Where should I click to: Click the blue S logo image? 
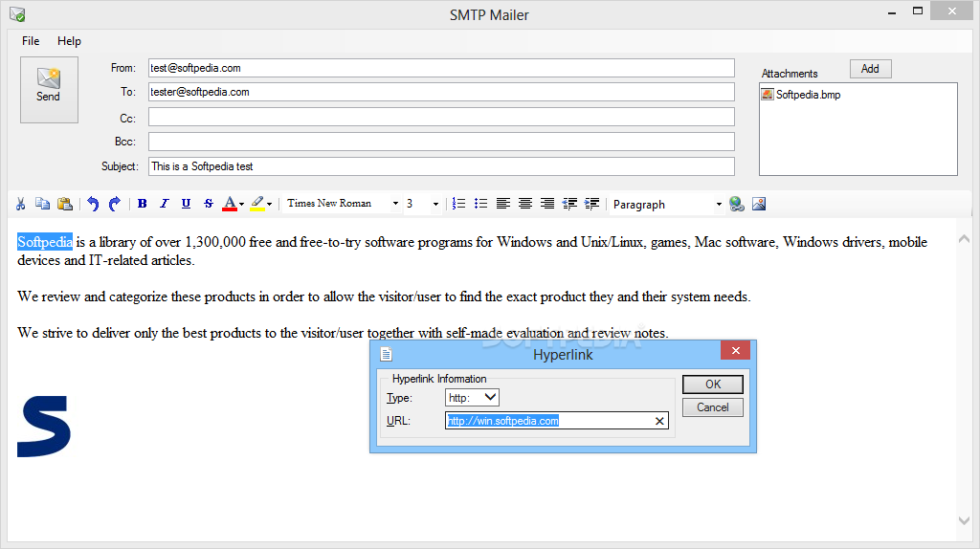[x=44, y=427]
